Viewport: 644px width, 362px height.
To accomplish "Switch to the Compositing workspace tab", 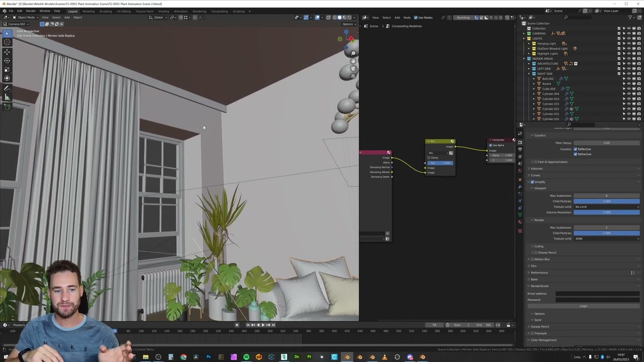I will [219, 11].
